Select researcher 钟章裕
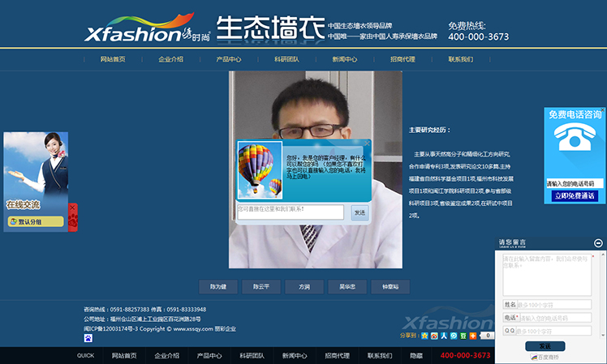This screenshot has height=364, width=607. [x=390, y=287]
